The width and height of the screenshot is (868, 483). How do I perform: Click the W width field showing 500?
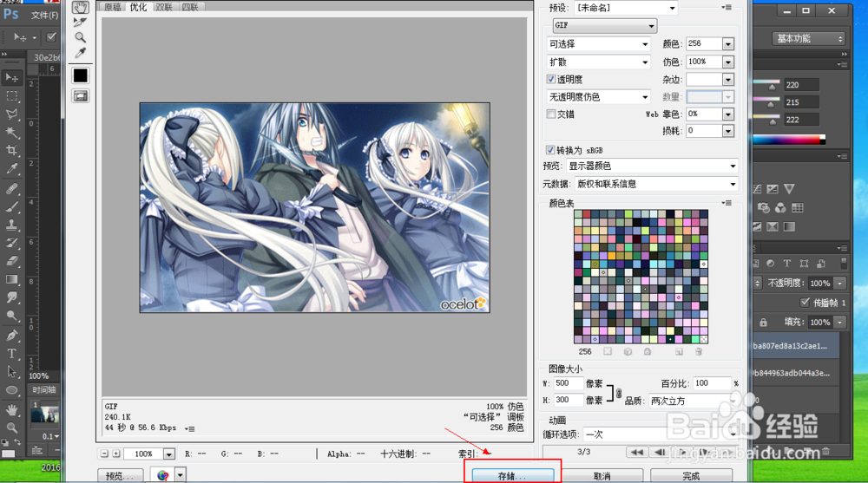(x=569, y=383)
